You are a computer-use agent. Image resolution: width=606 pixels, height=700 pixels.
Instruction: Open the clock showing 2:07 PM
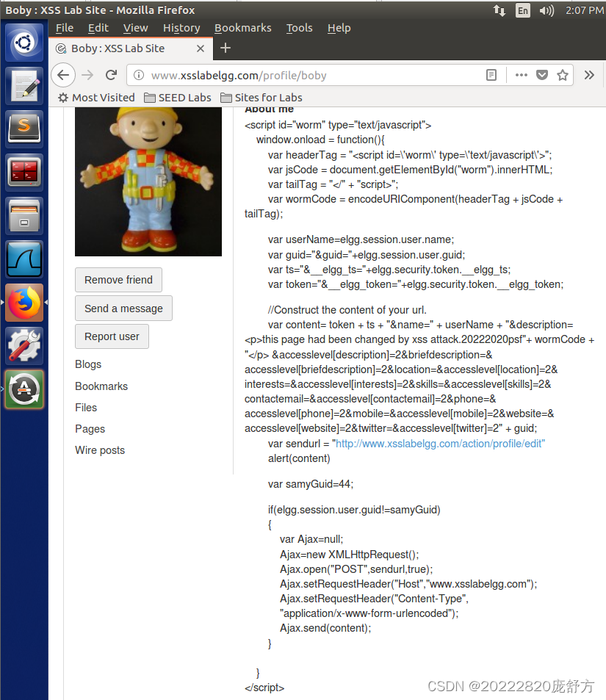pyautogui.click(x=585, y=10)
